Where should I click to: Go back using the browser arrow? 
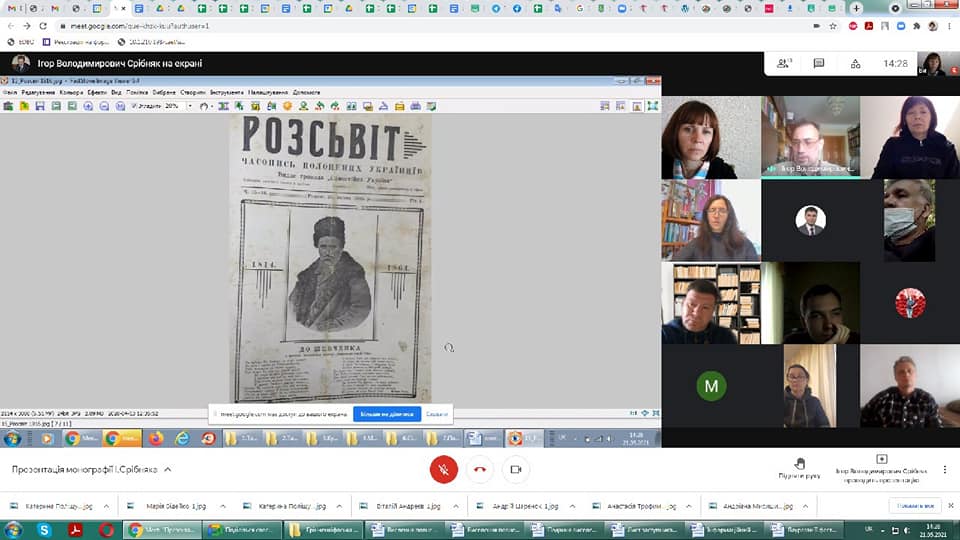[10, 25]
